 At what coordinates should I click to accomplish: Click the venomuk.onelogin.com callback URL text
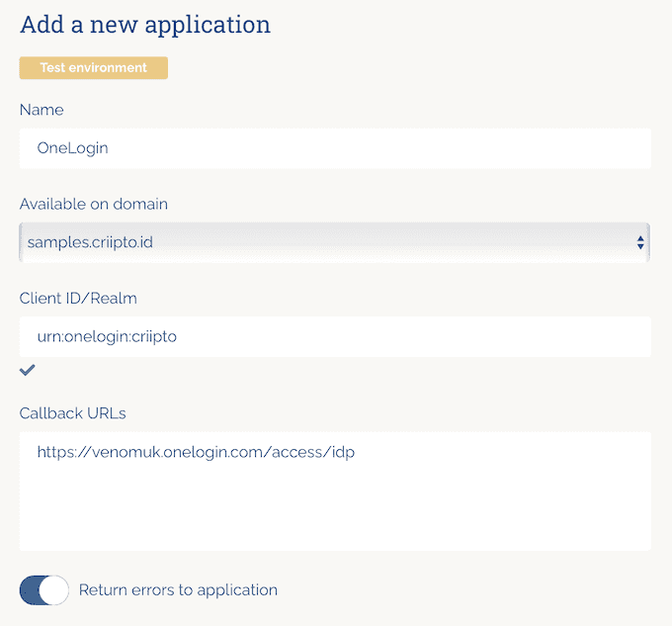click(x=196, y=452)
